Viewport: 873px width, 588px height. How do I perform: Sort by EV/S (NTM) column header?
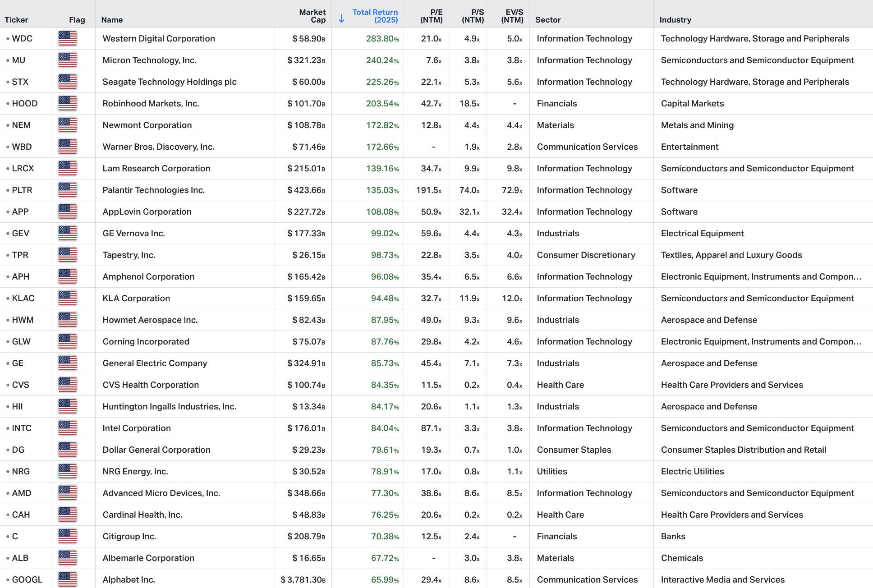click(513, 16)
